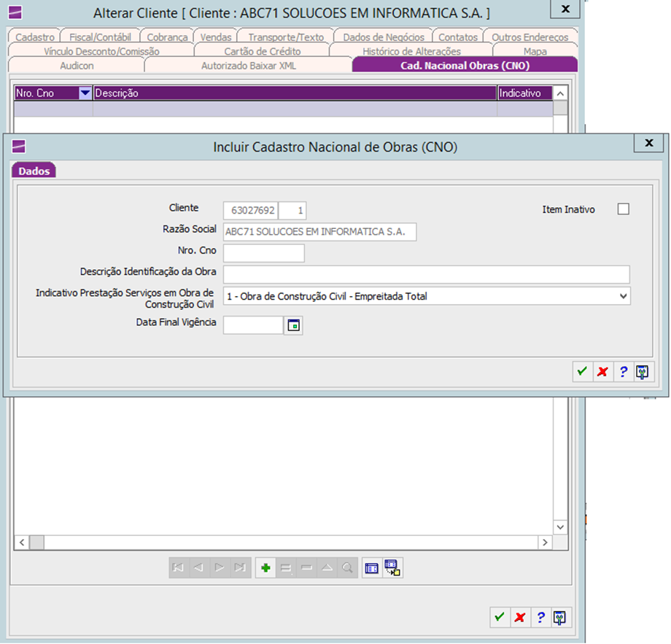Open help in Alterar Cliente window
The height and width of the screenshot is (644, 671).
541,617
